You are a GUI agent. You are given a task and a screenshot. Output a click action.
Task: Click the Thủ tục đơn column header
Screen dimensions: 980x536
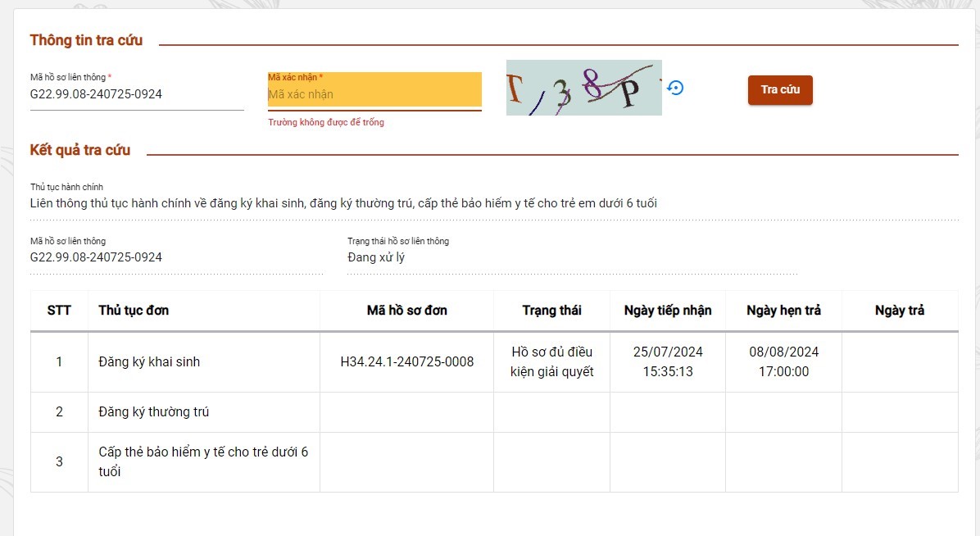point(134,311)
